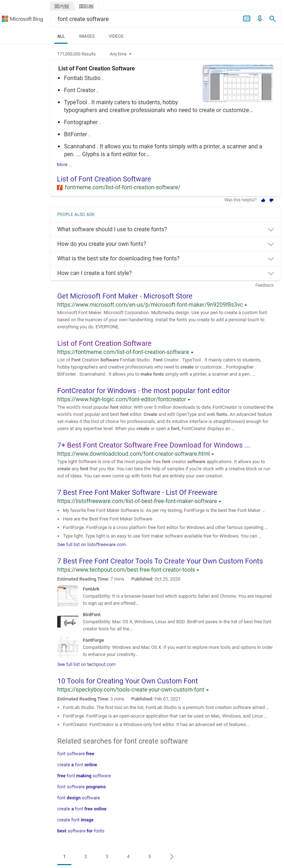Go to results page 2
Image resolution: width=284 pixels, height=868 pixels.
pos(86,857)
